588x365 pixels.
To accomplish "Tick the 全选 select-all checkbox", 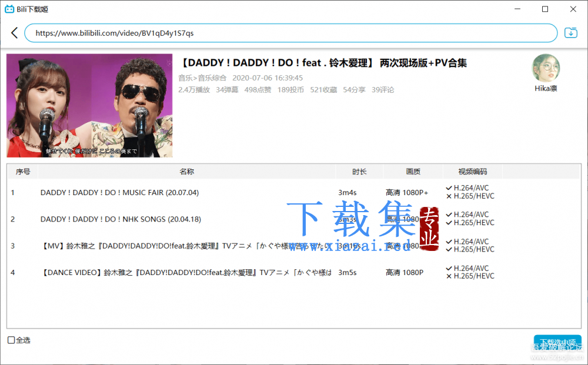I will 11,340.
